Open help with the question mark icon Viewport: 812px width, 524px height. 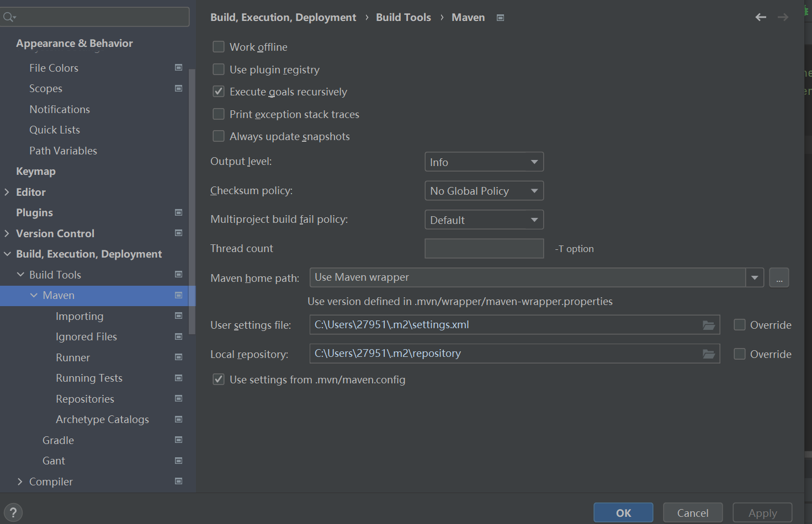[x=13, y=512]
